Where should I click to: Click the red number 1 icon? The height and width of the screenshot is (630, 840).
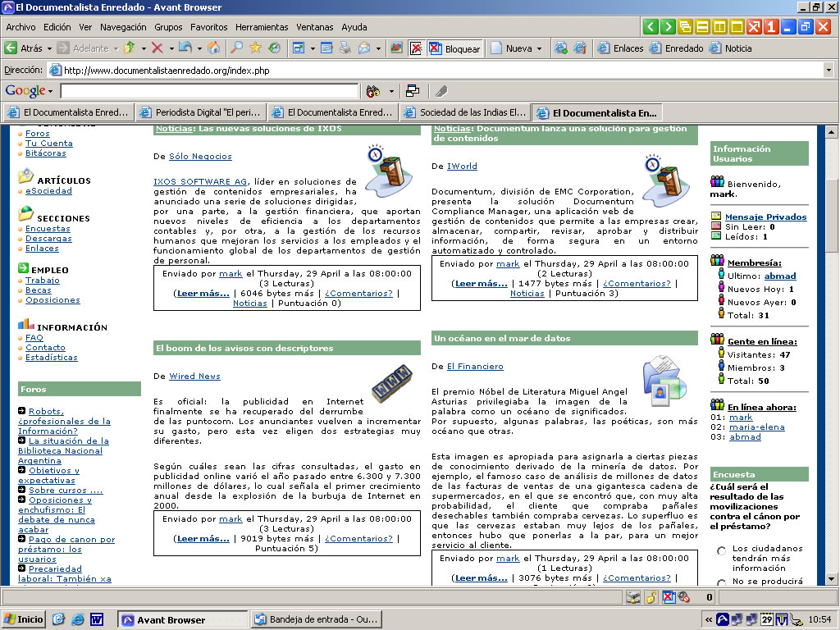click(771, 27)
